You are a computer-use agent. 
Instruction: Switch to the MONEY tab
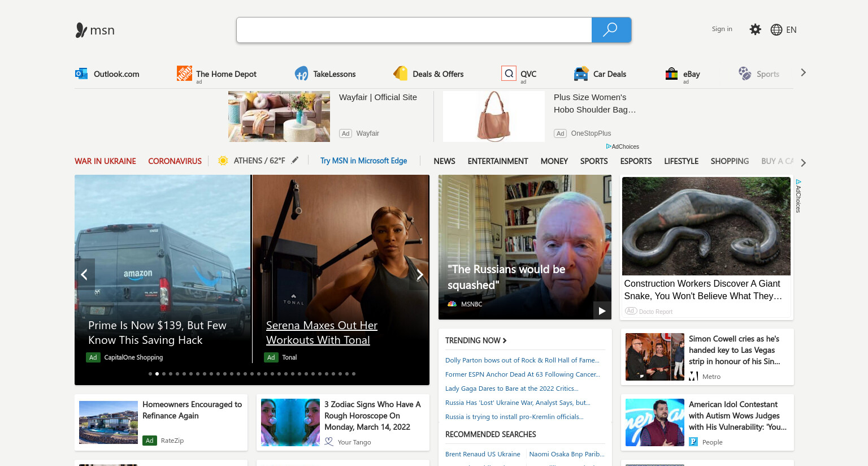[x=554, y=161]
